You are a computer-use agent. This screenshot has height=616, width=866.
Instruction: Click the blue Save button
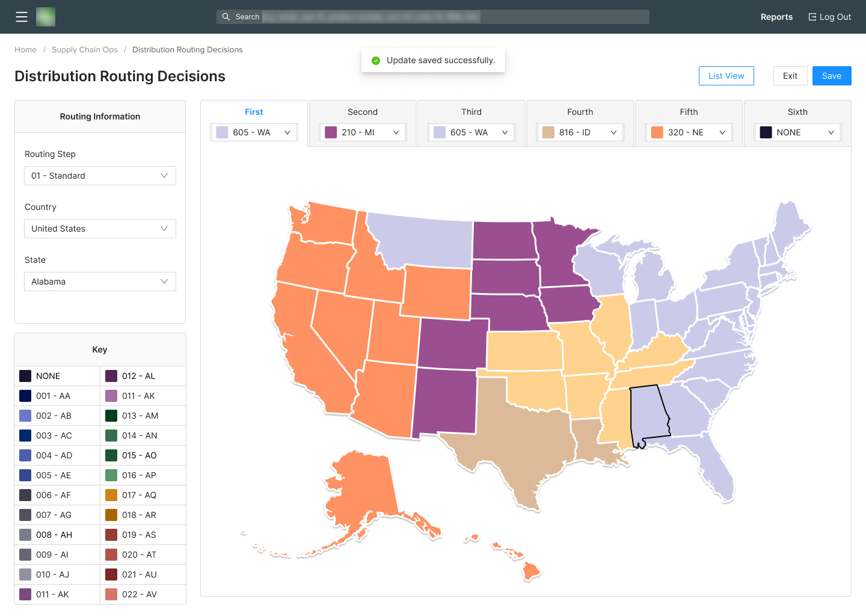coord(832,76)
